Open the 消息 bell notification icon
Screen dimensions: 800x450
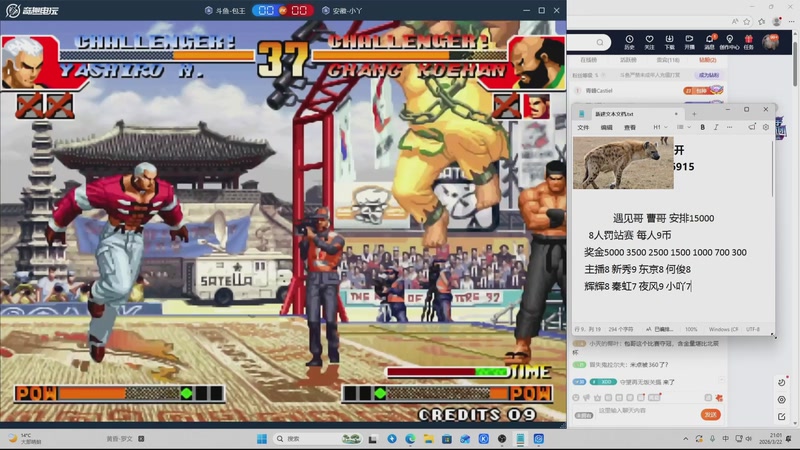pyautogui.click(x=709, y=42)
